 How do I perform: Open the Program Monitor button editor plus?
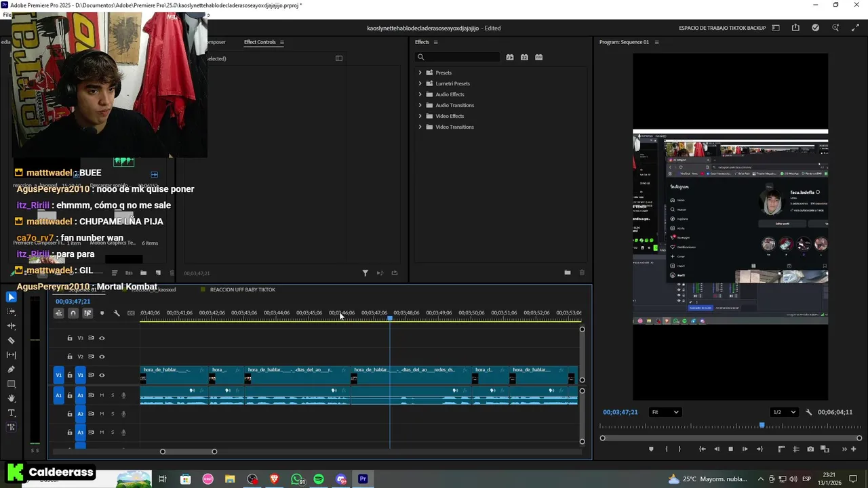(853, 449)
